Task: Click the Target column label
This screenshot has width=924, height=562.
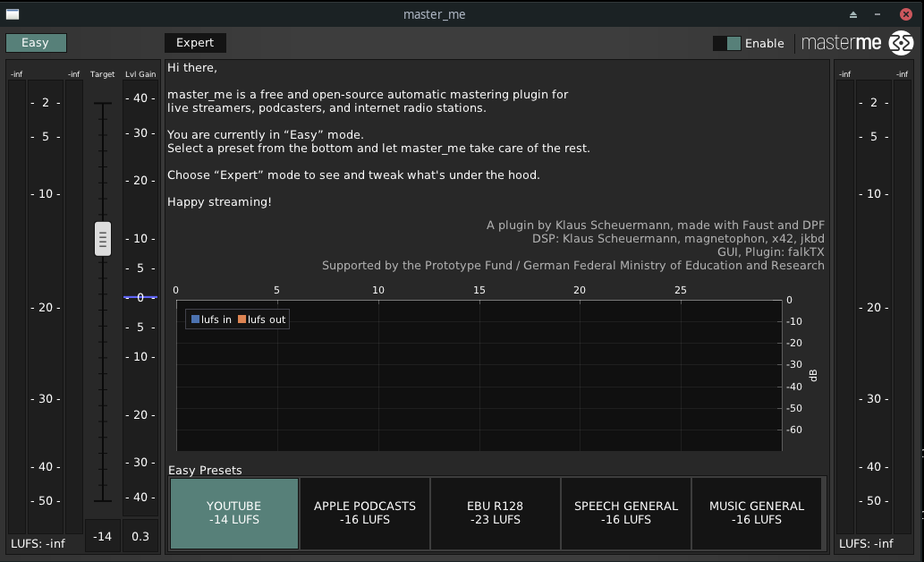Action: [x=103, y=74]
